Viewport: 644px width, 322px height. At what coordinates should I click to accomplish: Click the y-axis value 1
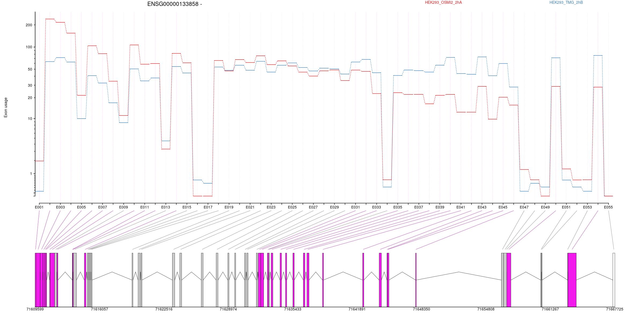[31, 174]
